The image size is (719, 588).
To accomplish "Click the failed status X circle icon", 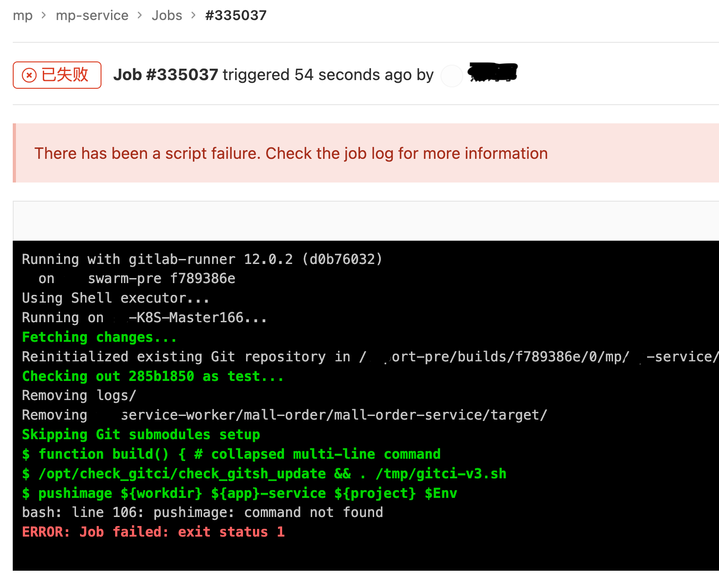I will point(29,75).
